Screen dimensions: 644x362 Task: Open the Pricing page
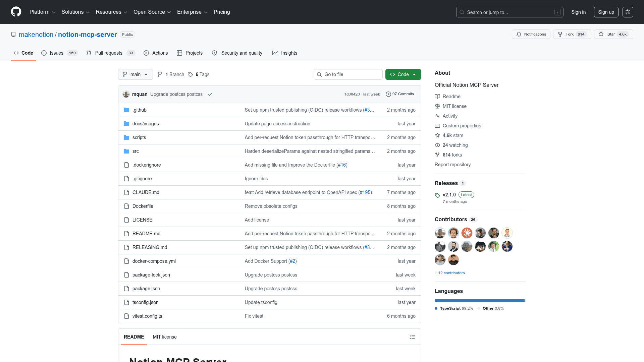coord(222,12)
